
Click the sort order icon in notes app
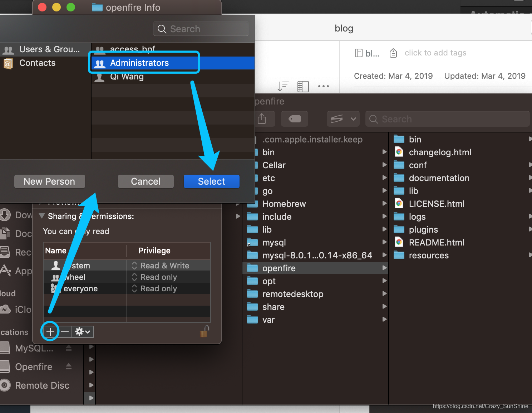[x=283, y=86]
